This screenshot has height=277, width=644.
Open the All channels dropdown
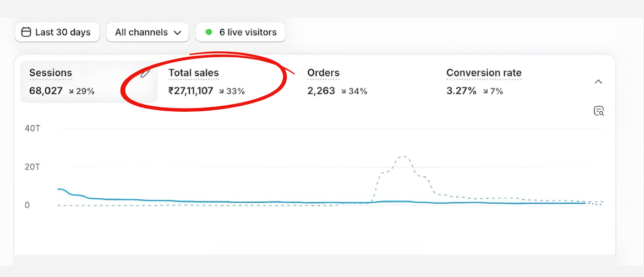point(148,32)
